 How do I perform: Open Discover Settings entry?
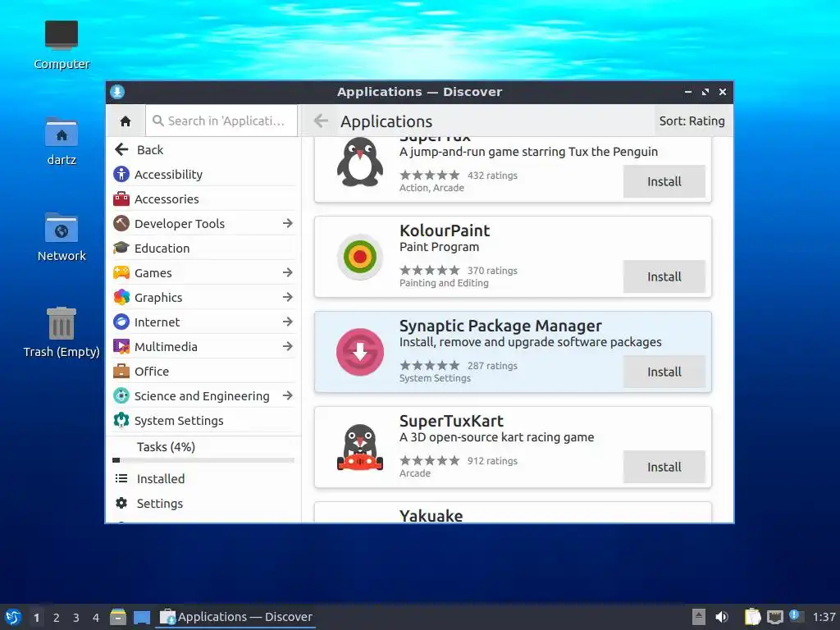(x=203, y=503)
